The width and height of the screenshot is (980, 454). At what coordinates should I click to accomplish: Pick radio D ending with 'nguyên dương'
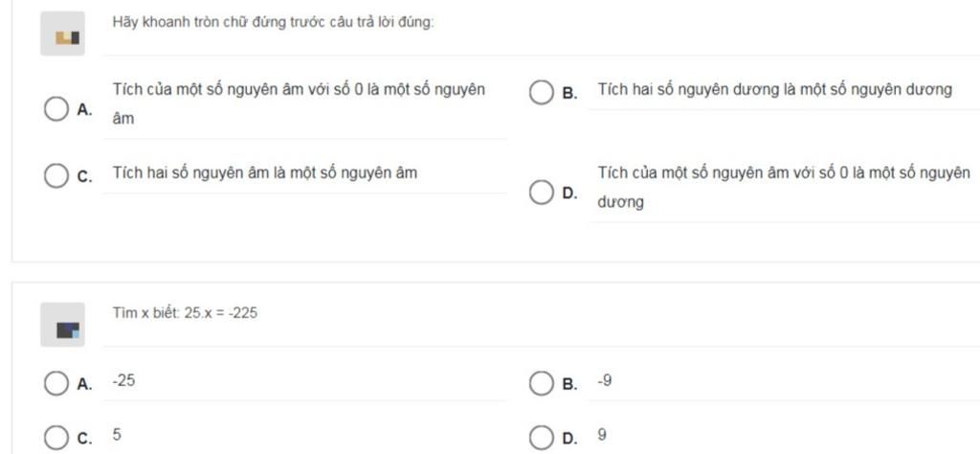coord(541,192)
